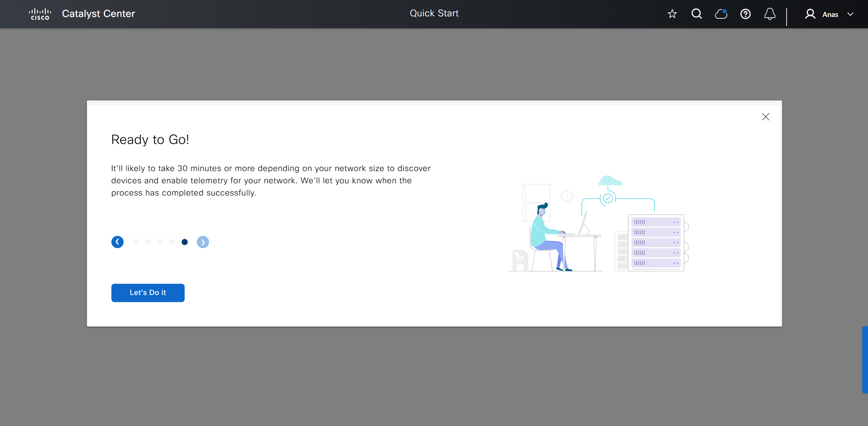
Task: Open the Catalyst Center home link
Action: (98, 14)
